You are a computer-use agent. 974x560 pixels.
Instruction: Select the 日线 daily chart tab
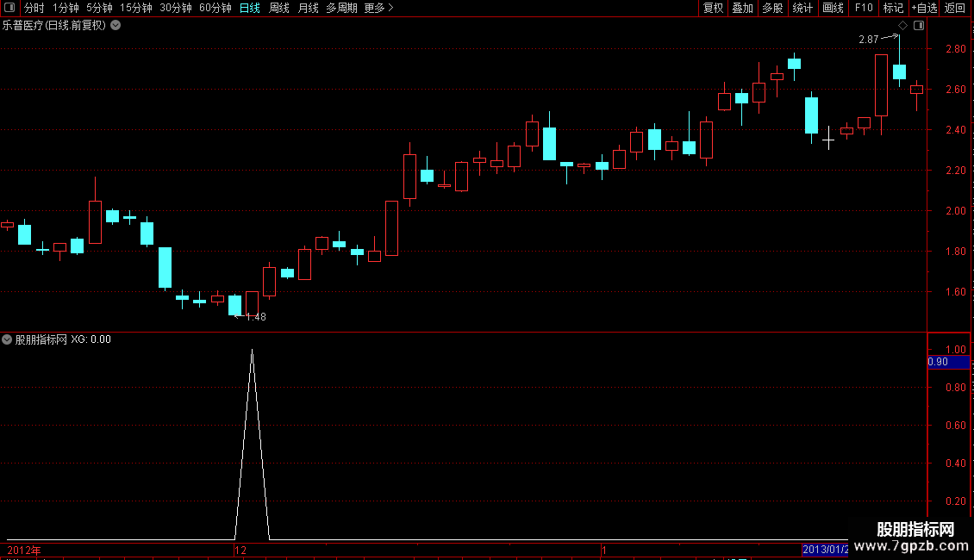click(250, 8)
